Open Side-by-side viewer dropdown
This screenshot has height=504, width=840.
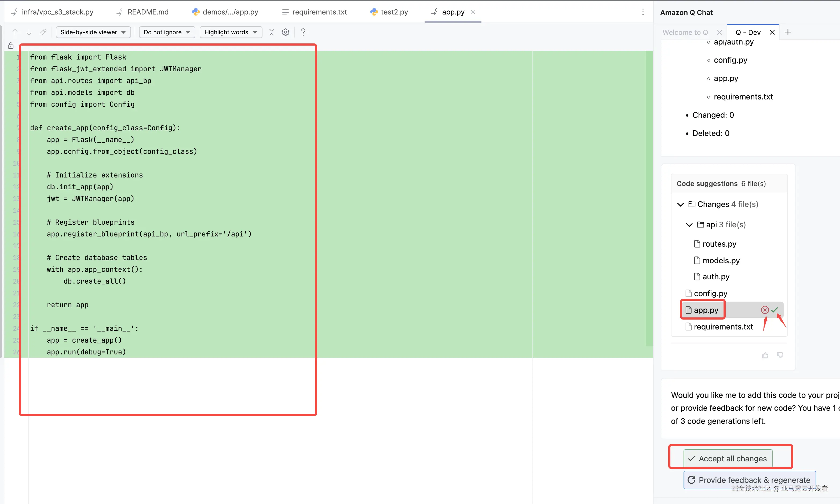[93, 32]
